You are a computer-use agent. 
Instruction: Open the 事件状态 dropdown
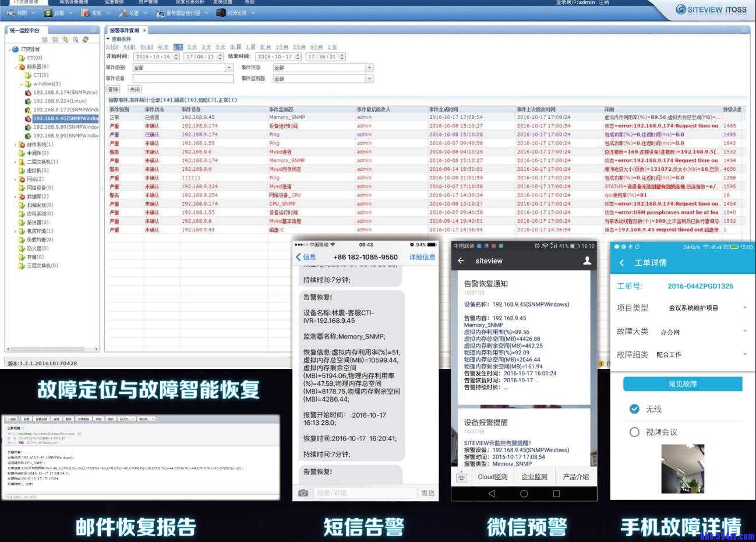point(370,67)
